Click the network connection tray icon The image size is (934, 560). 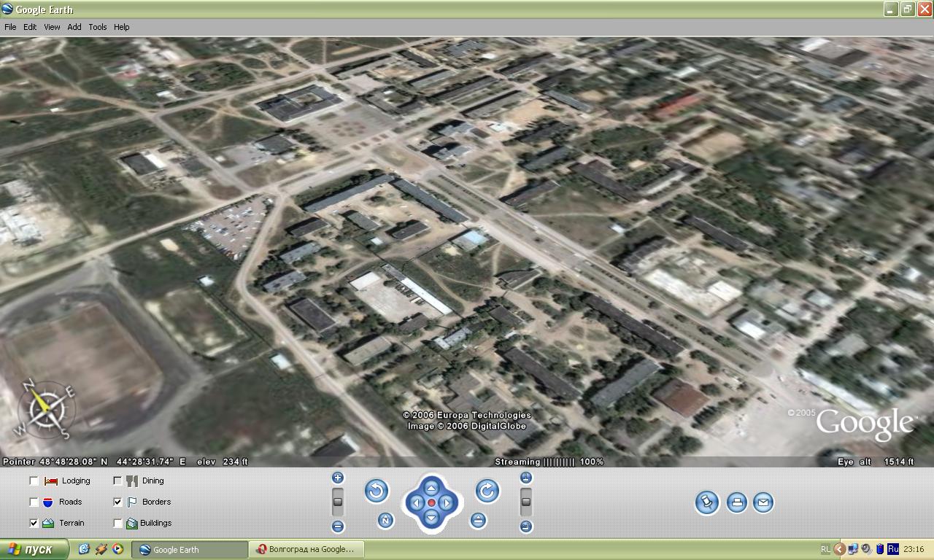coord(853,549)
